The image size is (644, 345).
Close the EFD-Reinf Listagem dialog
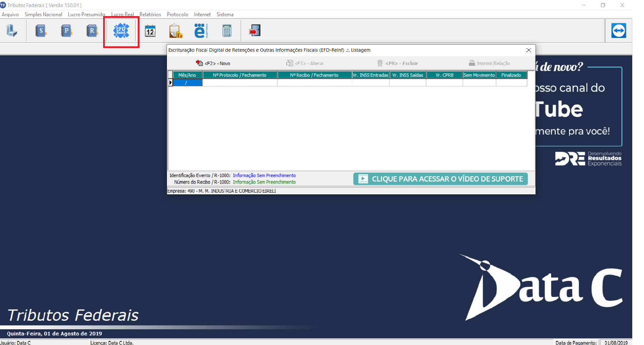click(528, 50)
